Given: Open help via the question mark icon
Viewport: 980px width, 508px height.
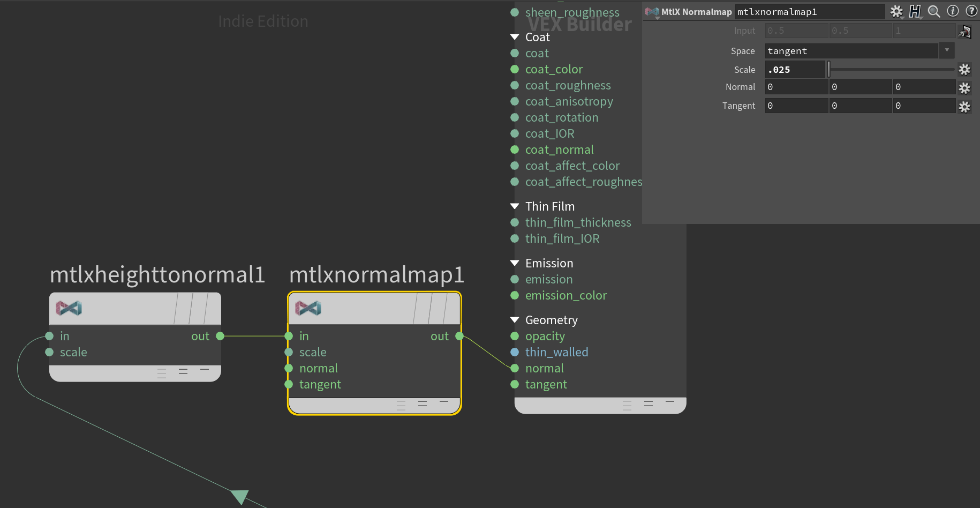Looking at the screenshot, I should [x=971, y=11].
